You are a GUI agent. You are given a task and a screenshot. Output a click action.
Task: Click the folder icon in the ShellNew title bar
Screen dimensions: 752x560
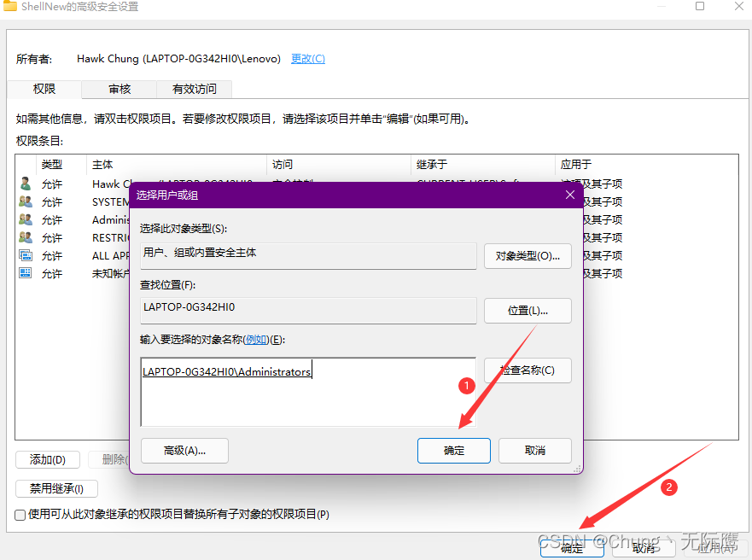tap(9, 6)
